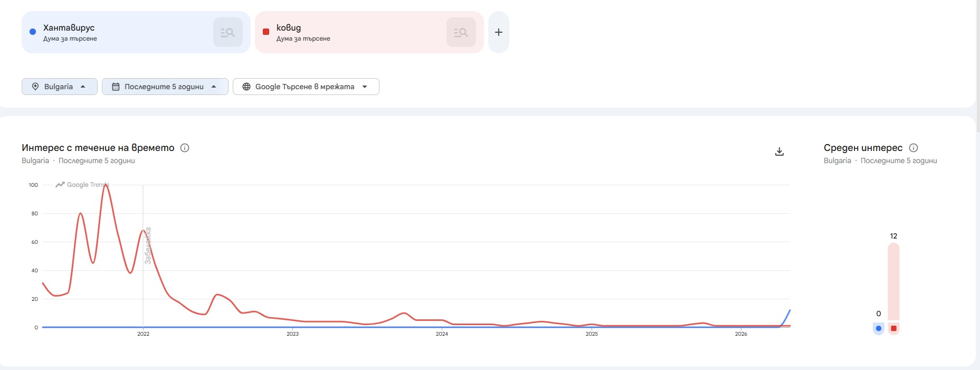
Task: Click the red average interest bar valued 12
Action: point(893,281)
